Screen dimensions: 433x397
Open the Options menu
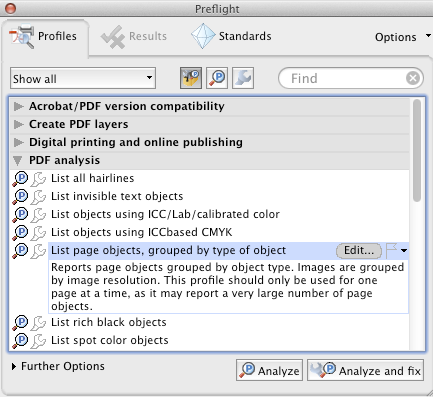[x=402, y=37]
